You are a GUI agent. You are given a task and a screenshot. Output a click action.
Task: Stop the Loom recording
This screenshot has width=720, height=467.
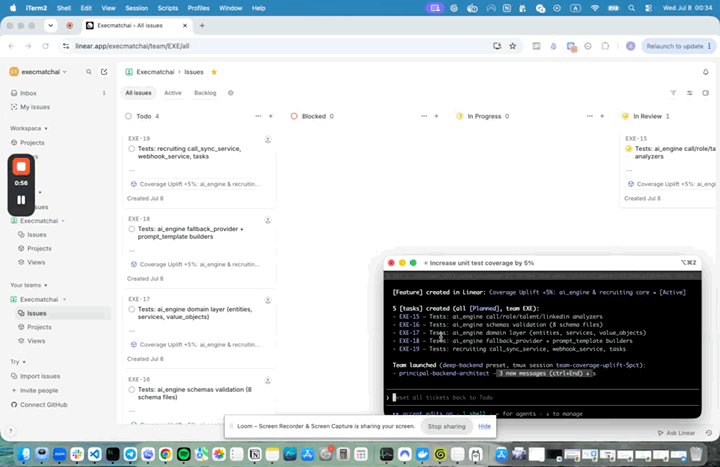21,167
